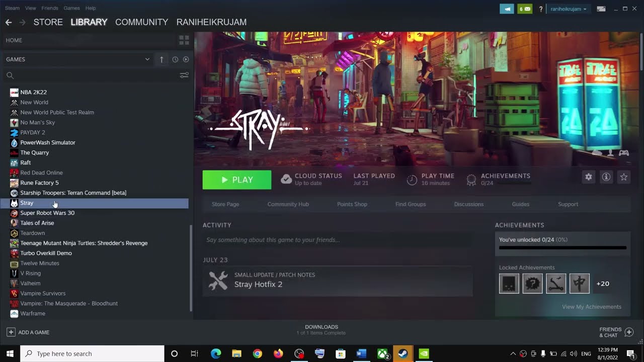Select Vampire Survivors in the library
644x362 pixels.
point(43,293)
